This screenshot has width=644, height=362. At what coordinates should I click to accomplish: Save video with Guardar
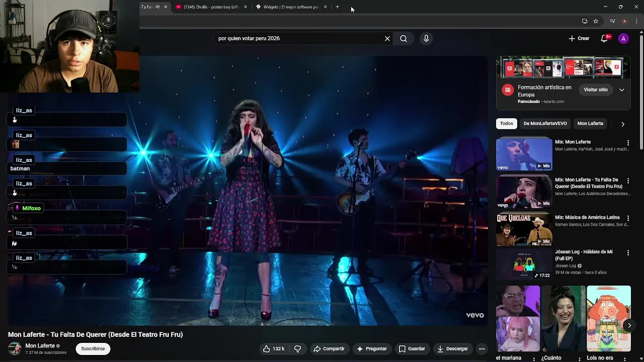tap(412, 348)
